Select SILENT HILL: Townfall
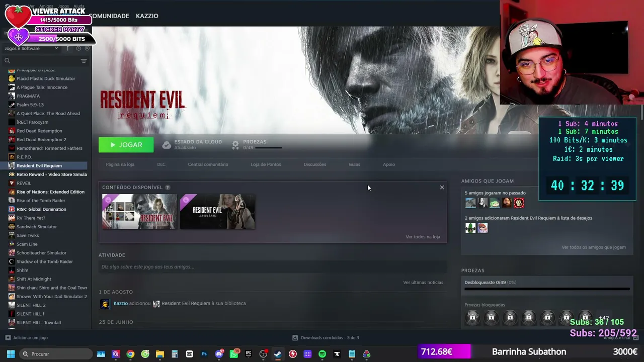This screenshot has width=644, height=362. [x=39, y=323]
